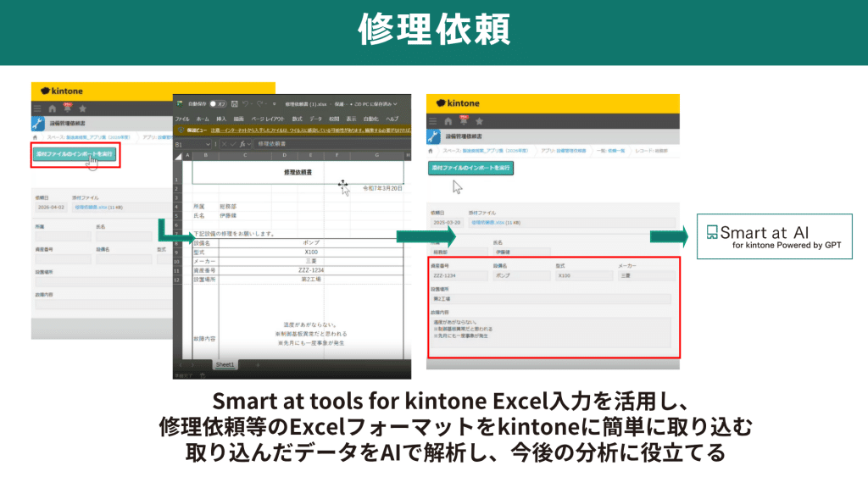Click the next sheet arrow in Excel
The width and height of the screenshot is (868, 488).
click(x=192, y=364)
